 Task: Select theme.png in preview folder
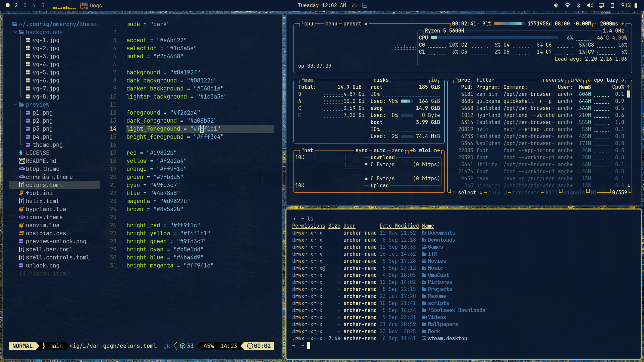click(x=48, y=145)
